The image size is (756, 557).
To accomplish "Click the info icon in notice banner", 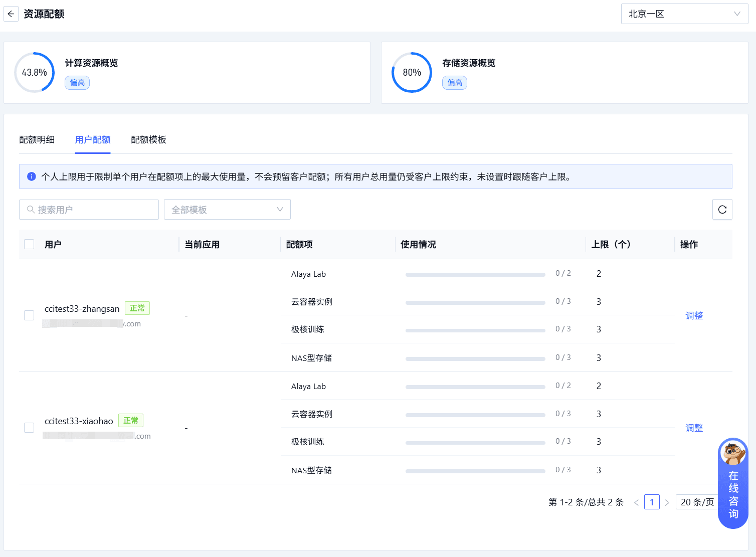I will point(32,176).
